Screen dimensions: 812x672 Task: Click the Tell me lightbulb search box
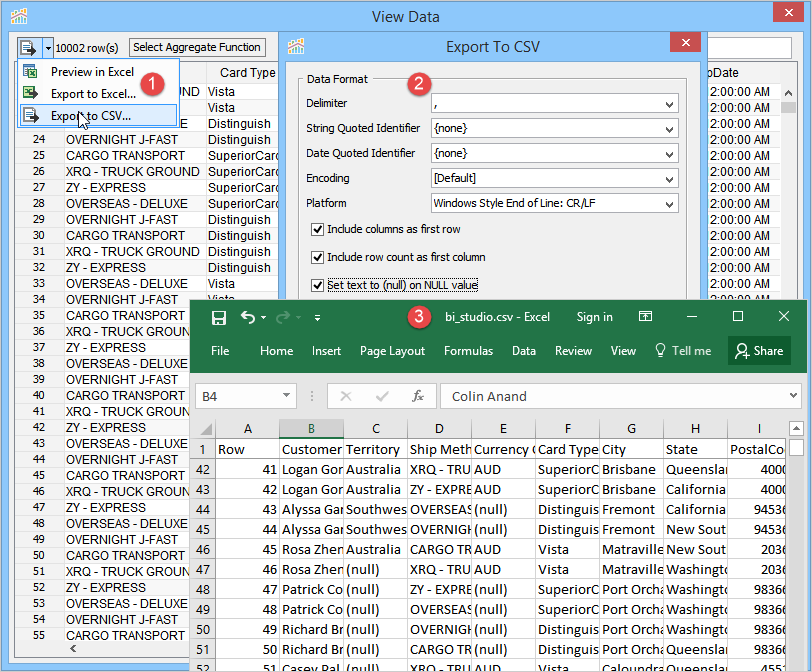coord(683,351)
